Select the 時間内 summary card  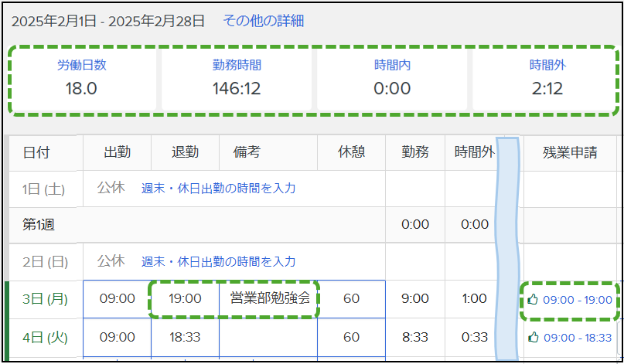[392, 79]
